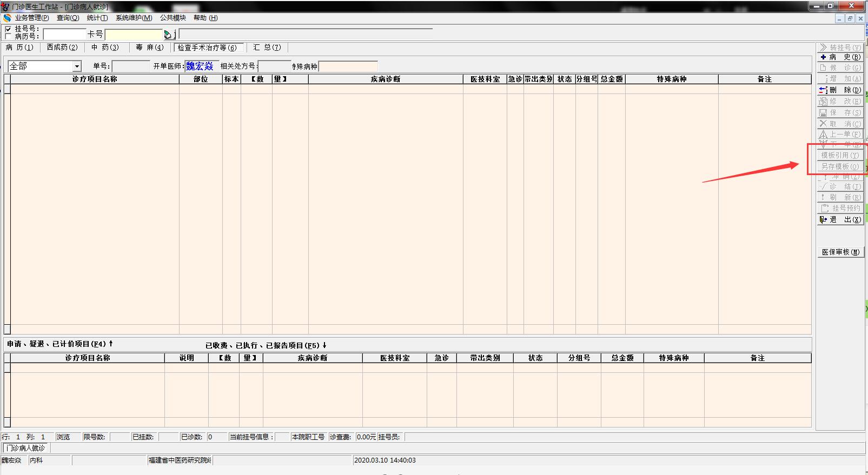The width and height of the screenshot is (868, 475).
Task: Click lower grid 说明 column header
Action: tap(187, 358)
